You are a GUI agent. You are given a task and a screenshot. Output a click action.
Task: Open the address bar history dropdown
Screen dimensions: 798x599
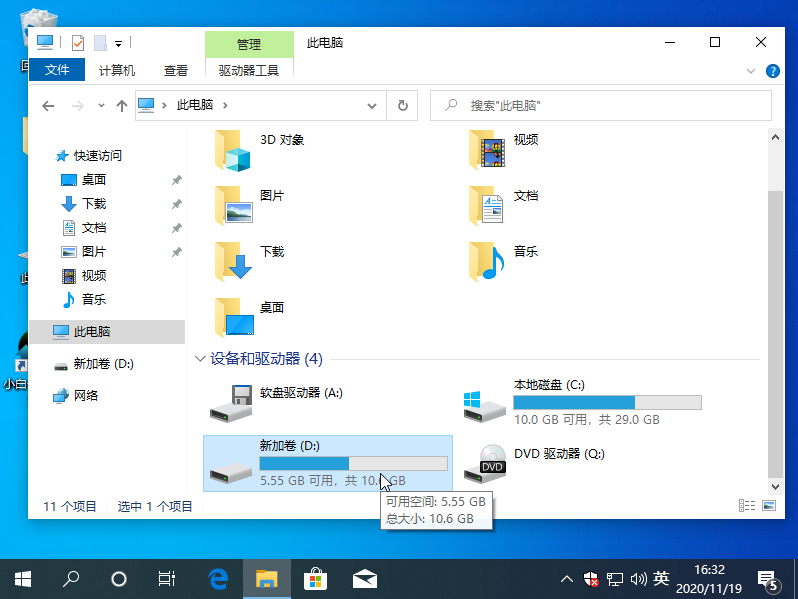click(x=372, y=105)
